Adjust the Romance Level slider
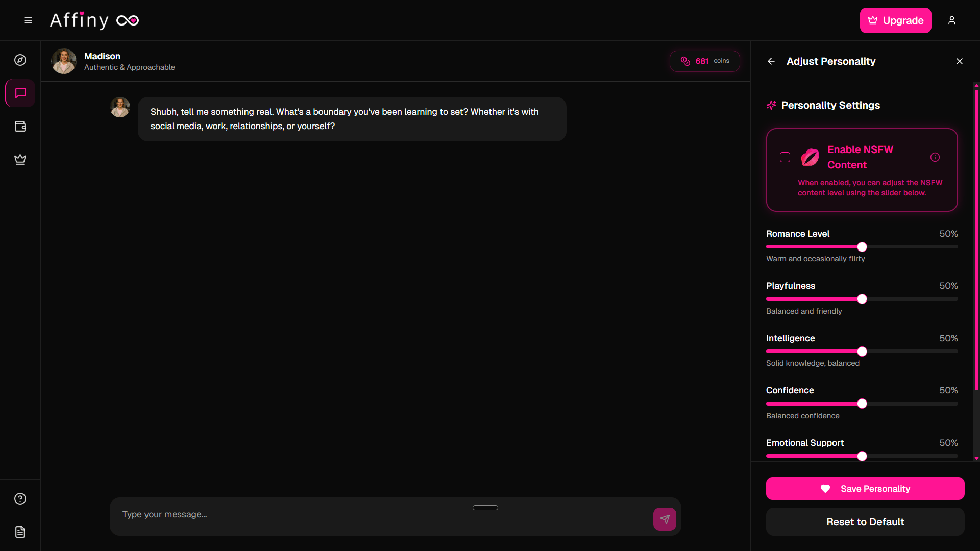The image size is (980, 551). pos(862,247)
